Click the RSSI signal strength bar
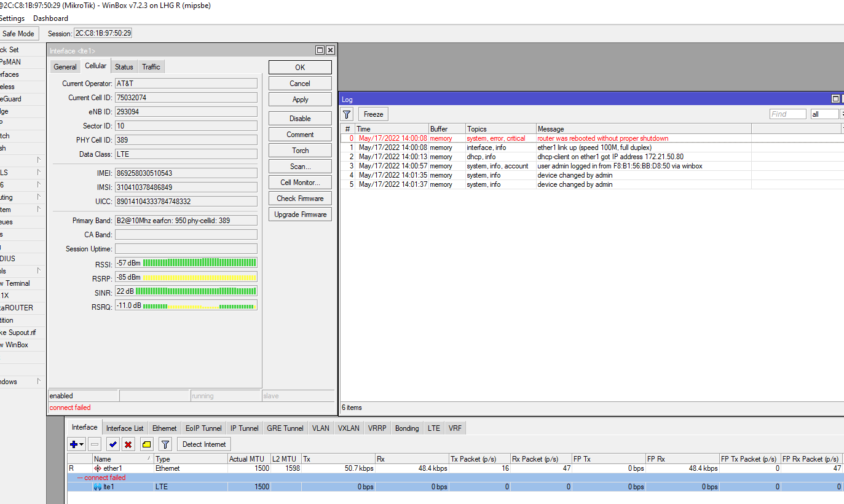The height and width of the screenshot is (504, 844). [x=186, y=263]
